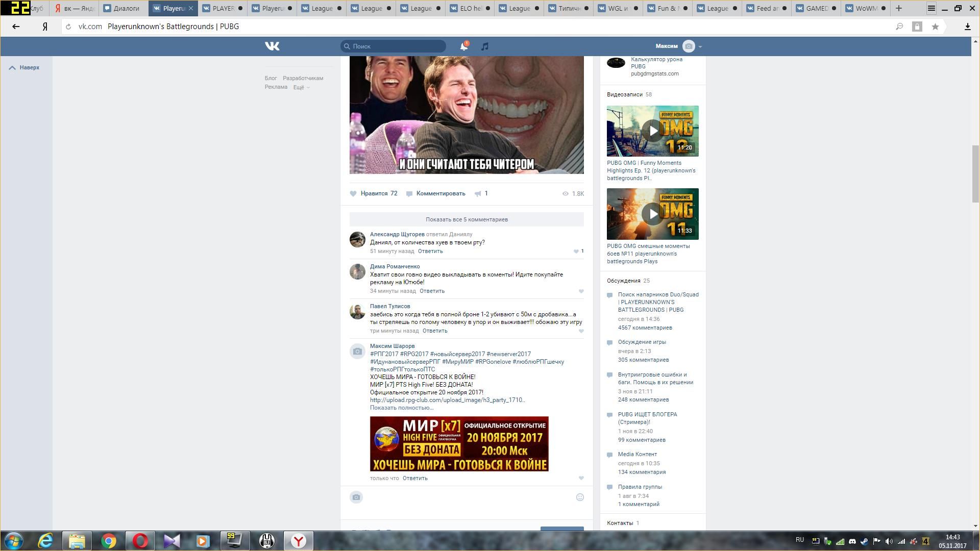Like Павел Тулисов's comment with the heart
Viewport: 980px width, 551px height.
point(581,331)
